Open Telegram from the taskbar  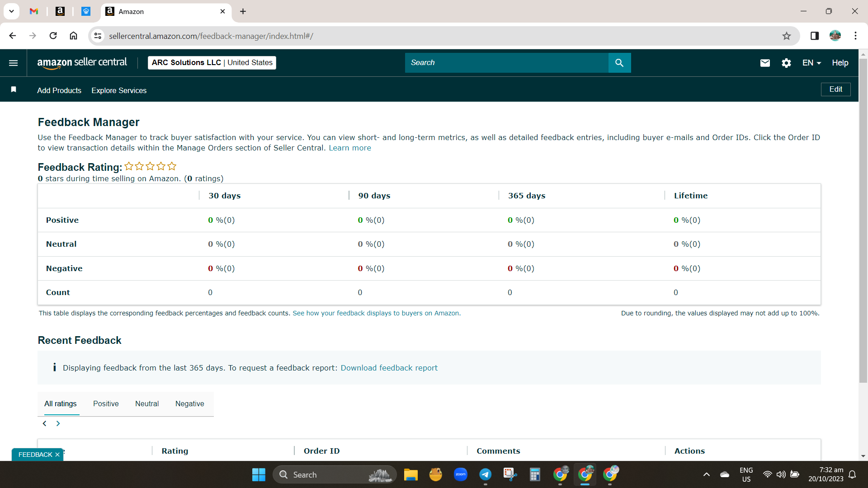click(485, 474)
